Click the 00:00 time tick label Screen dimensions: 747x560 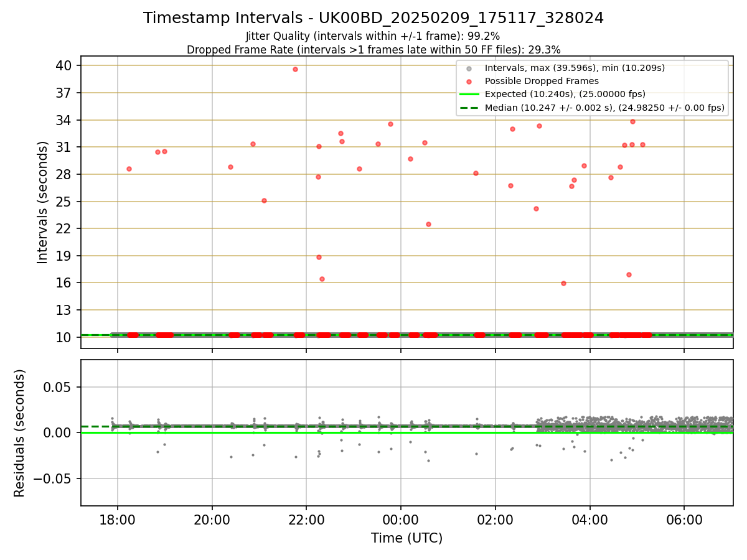coord(401,520)
